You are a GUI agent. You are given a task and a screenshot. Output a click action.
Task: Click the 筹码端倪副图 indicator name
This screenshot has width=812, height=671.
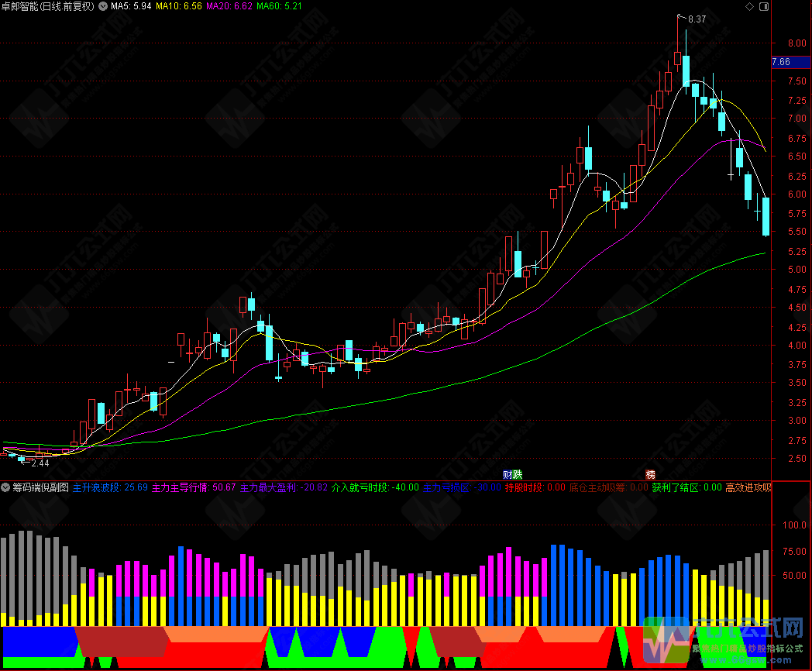point(40,487)
